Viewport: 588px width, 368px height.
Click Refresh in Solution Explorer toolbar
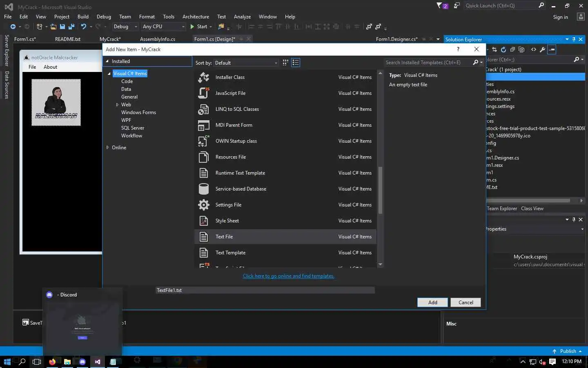pos(503,49)
